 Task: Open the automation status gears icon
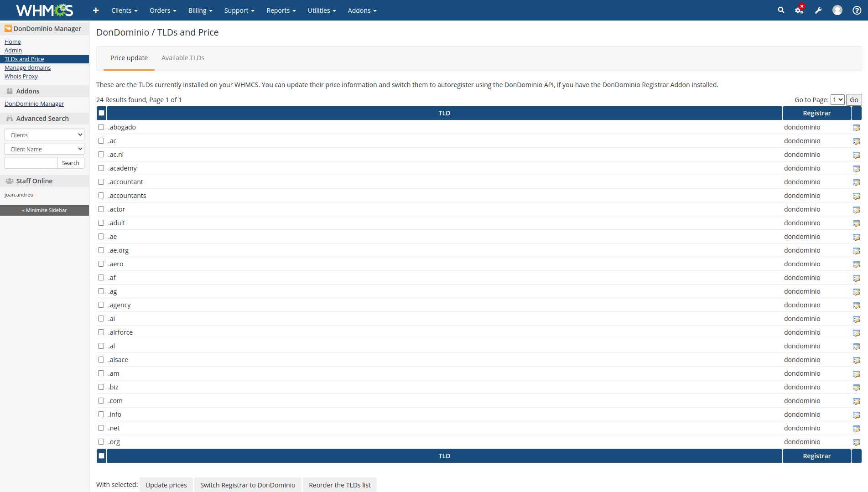(x=800, y=10)
